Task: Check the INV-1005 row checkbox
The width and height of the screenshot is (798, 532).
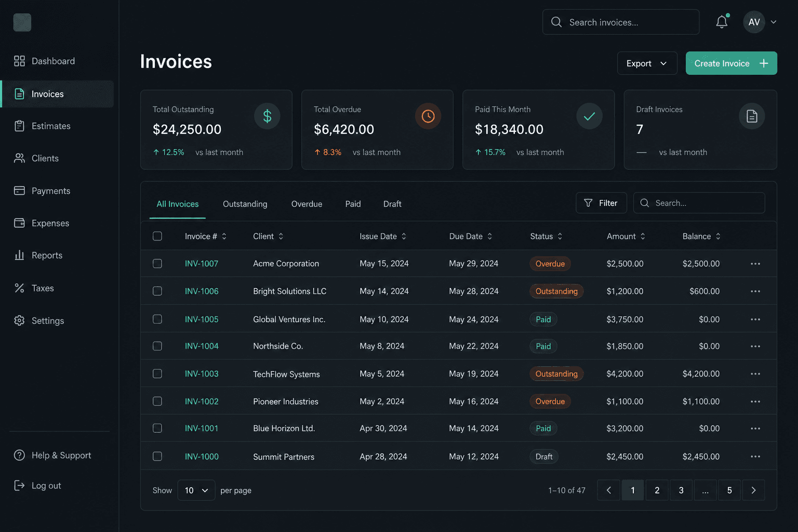Action: [x=157, y=319]
